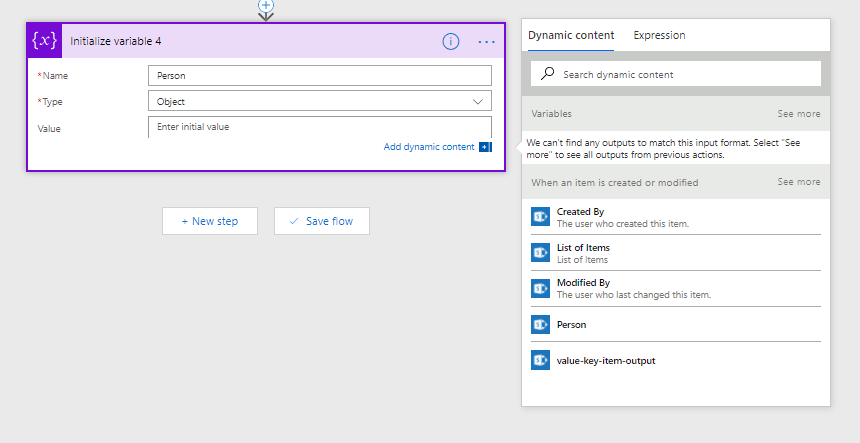Click the info icon on Initialize variable 4
The width and height of the screenshot is (860, 443).
(450, 41)
